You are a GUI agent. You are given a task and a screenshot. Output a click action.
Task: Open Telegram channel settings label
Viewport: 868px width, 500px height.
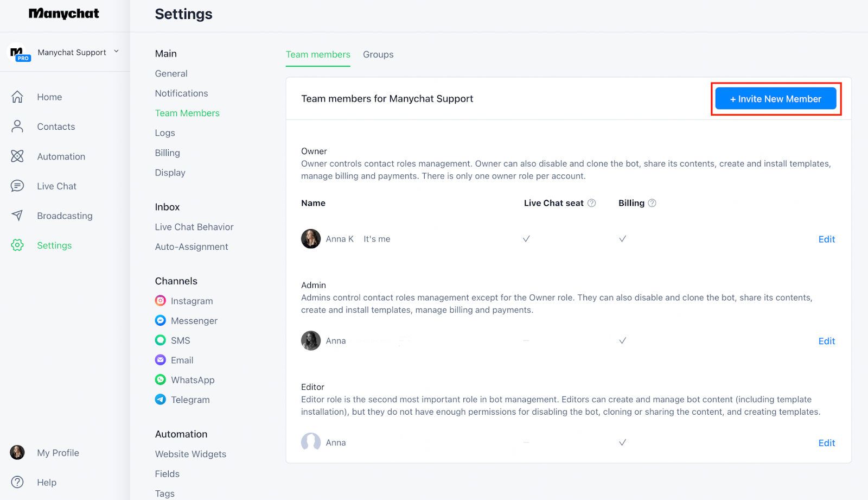point(190,400)
